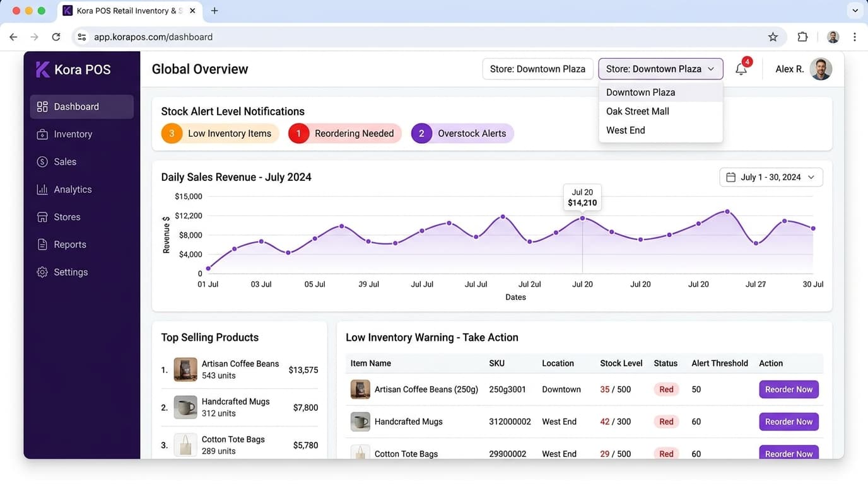Viewport: 868px width, 484px height.
Task: Click the Kora POS logo icon
Action: point(42,69)
